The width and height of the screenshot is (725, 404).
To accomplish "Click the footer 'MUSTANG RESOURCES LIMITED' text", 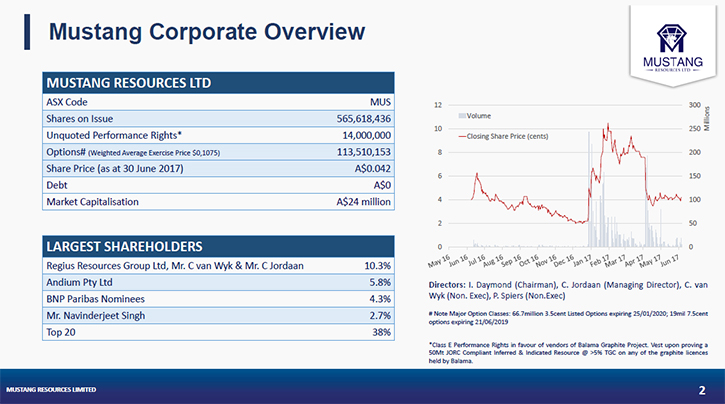I will tap(51, 390).
